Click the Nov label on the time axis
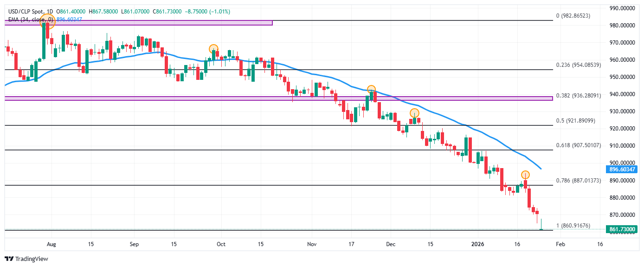Screen dimensions: 644x267 [x=311, y=244]
